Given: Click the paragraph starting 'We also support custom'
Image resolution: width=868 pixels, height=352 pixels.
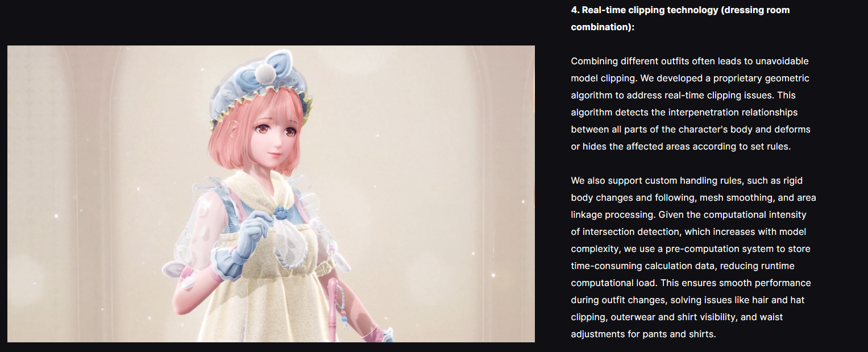Looking at the screenshot, I should tap(693, 257).
